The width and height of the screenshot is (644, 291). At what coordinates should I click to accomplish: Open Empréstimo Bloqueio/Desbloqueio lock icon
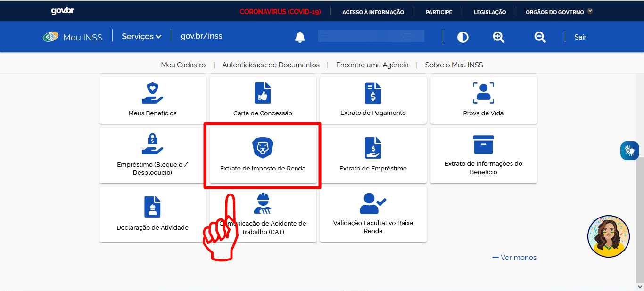coord(152,144)
